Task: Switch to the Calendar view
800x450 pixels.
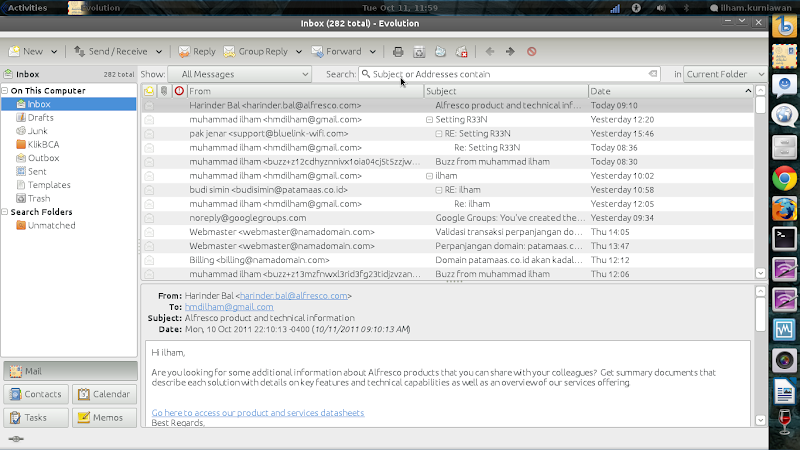Action: point(105,394)
